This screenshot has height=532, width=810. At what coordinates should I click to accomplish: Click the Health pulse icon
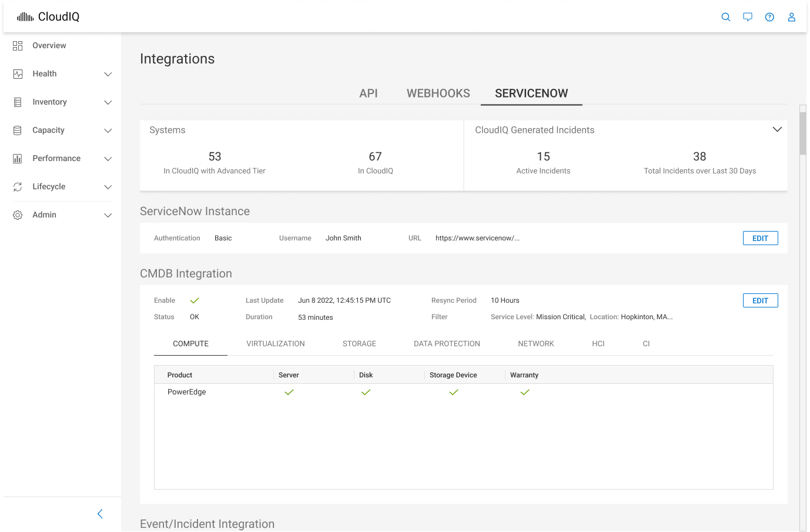(x=18, y=74)
